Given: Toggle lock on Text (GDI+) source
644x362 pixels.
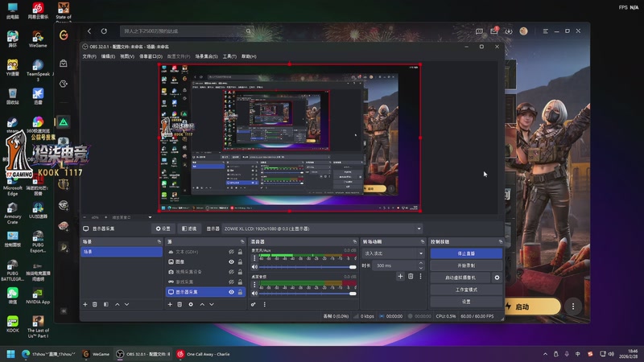Looking at the screenshot, I should point(240,252).
